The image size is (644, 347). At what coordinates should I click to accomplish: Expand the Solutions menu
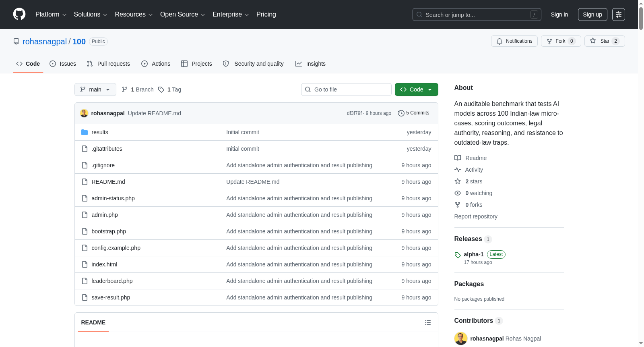pyautogui.click(x=91, y=15)
